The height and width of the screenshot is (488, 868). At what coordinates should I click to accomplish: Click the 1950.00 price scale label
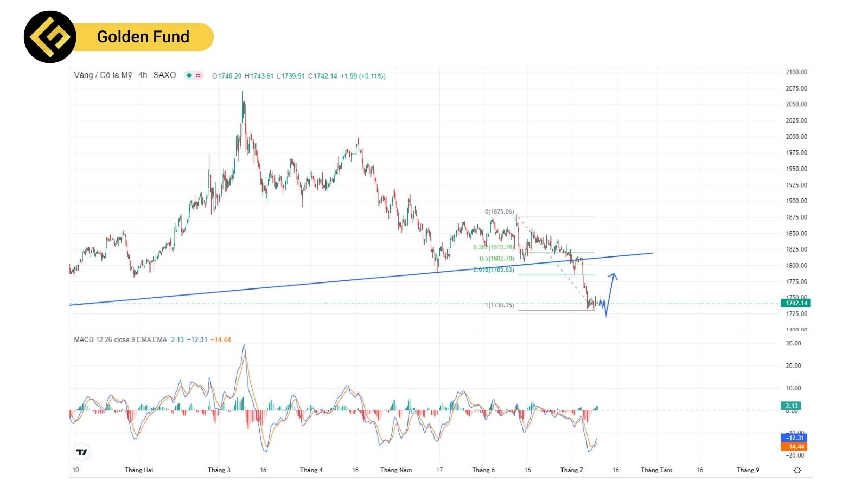(x=796, y=169)
